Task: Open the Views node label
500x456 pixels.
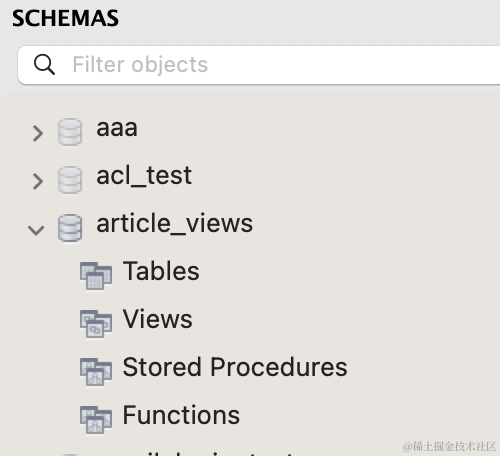Action: click(x=157, y=319)
